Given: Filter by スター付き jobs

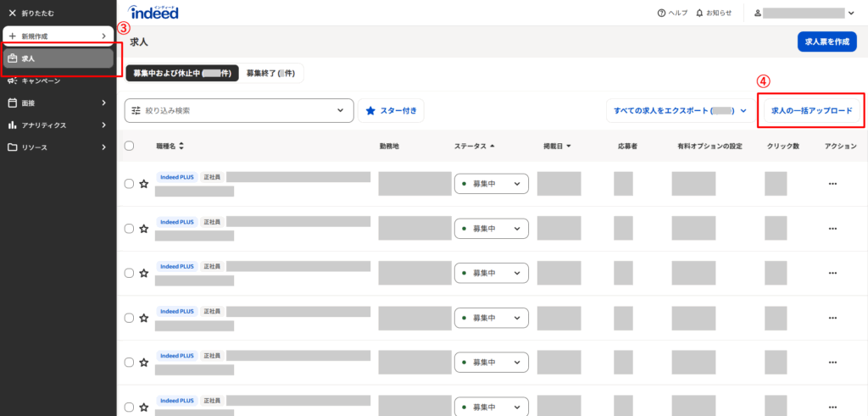Looking at the screenshot, I should tap(391, 111).
